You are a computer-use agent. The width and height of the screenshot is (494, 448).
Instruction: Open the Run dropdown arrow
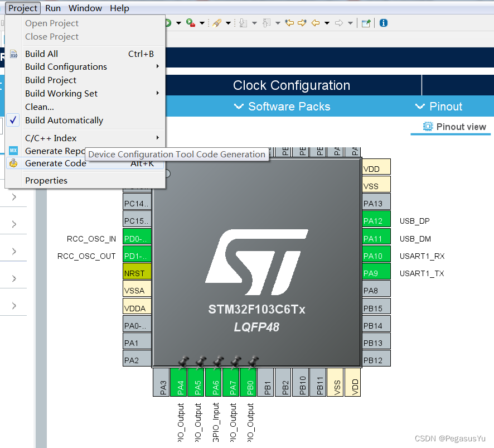178,23
